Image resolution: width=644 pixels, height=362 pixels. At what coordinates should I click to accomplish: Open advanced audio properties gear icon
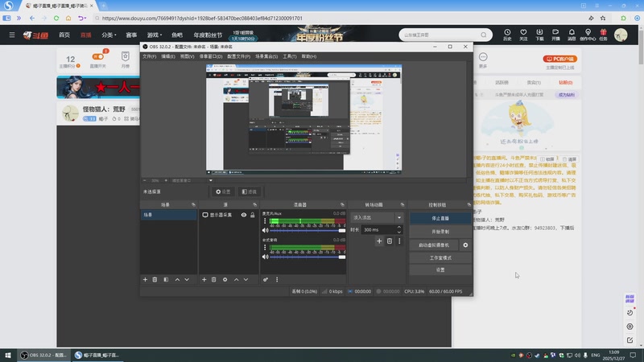[x=266, y=279]
